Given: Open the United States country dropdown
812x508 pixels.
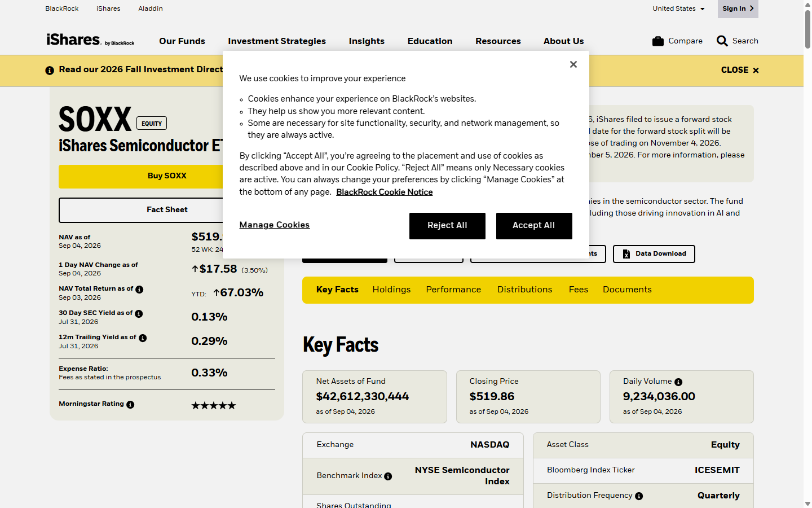Looking at the screenshot, I should (678, 8).
